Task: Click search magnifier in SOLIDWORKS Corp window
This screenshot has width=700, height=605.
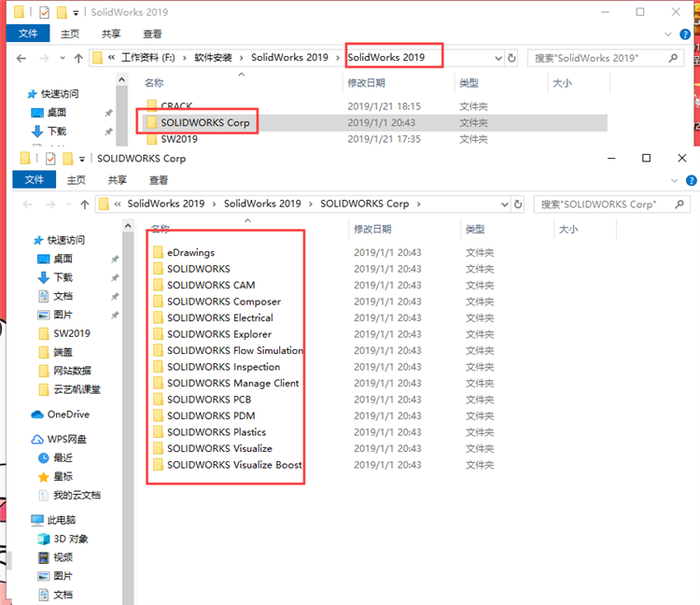Action: tap(679, 204)
